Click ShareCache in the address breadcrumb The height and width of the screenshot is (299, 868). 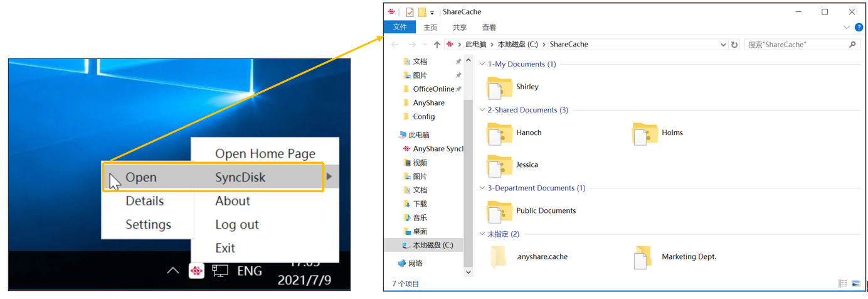click(x=569, y=45)
